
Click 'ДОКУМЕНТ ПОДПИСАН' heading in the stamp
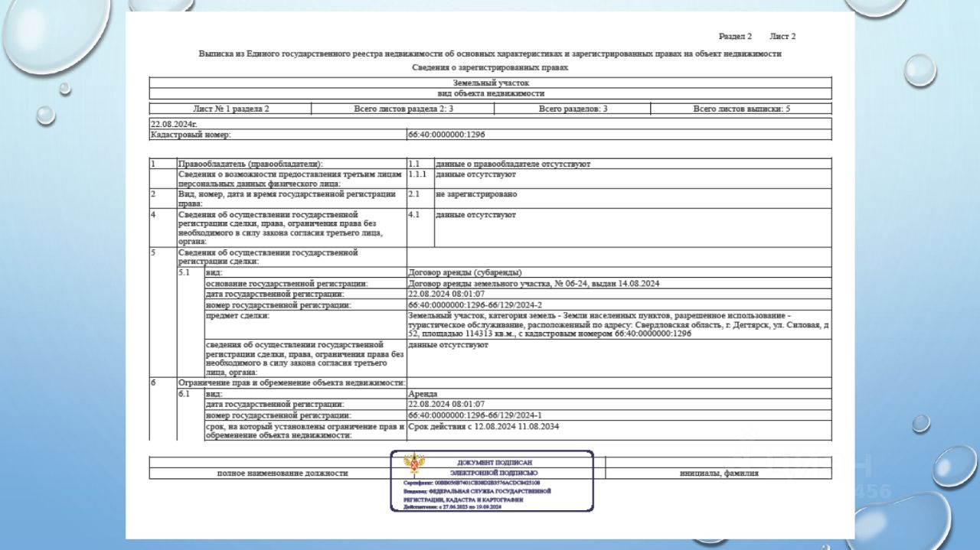494,463
